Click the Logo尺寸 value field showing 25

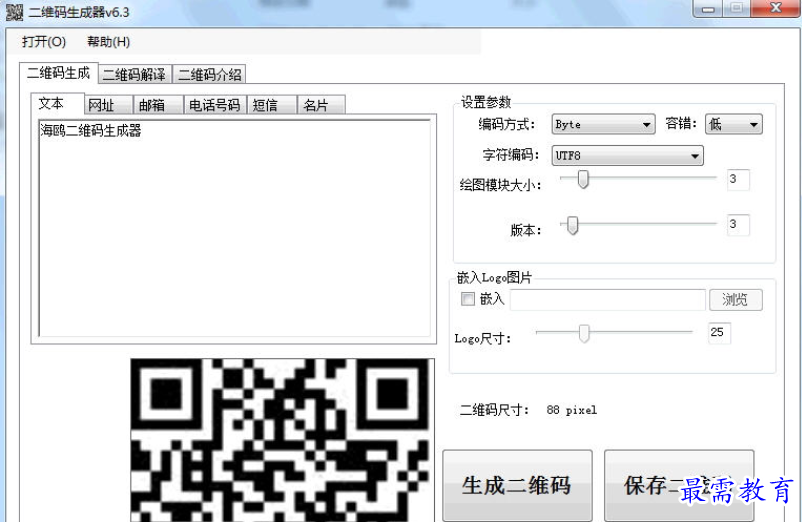pos(719,333)
